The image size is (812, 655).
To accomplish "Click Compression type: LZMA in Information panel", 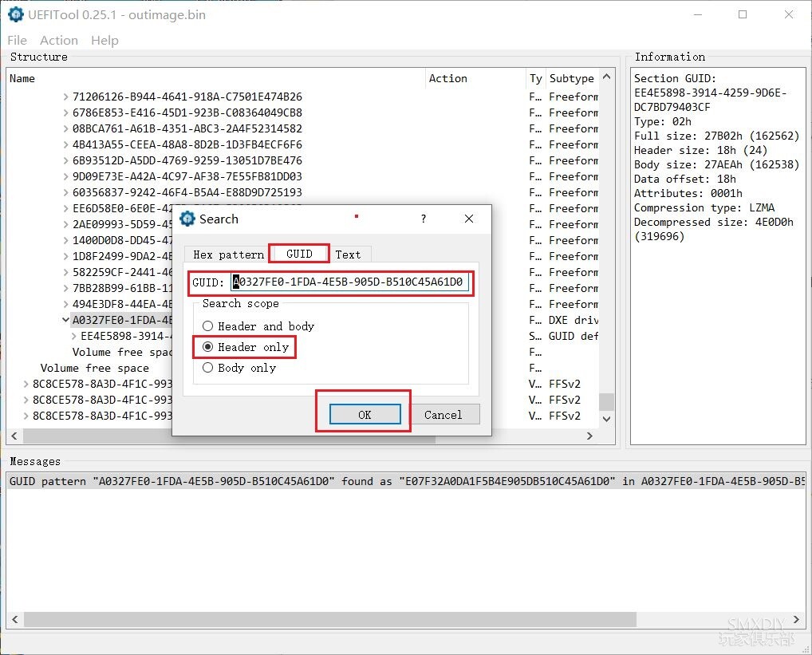I will coord(704,207).
